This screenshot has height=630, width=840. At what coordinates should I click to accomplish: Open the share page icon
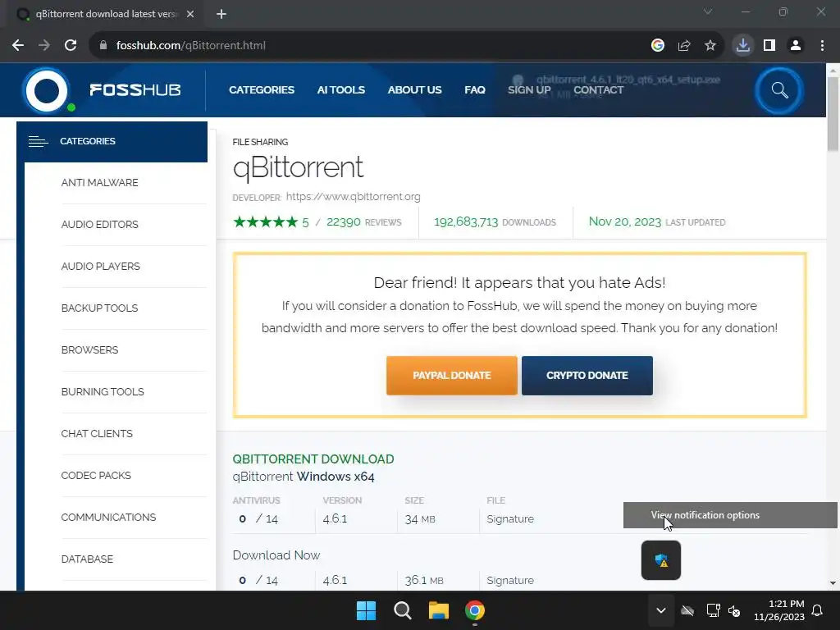(x=684, y=46)
